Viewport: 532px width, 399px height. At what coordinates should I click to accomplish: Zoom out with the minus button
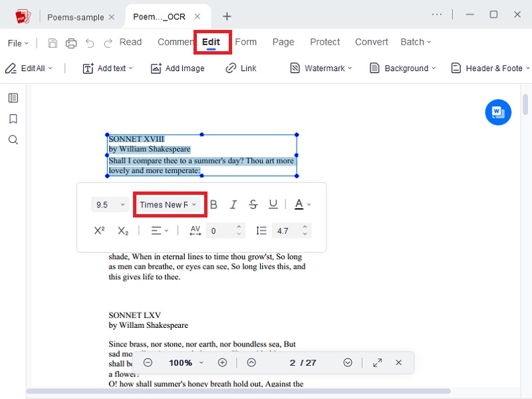coord(148,362)
